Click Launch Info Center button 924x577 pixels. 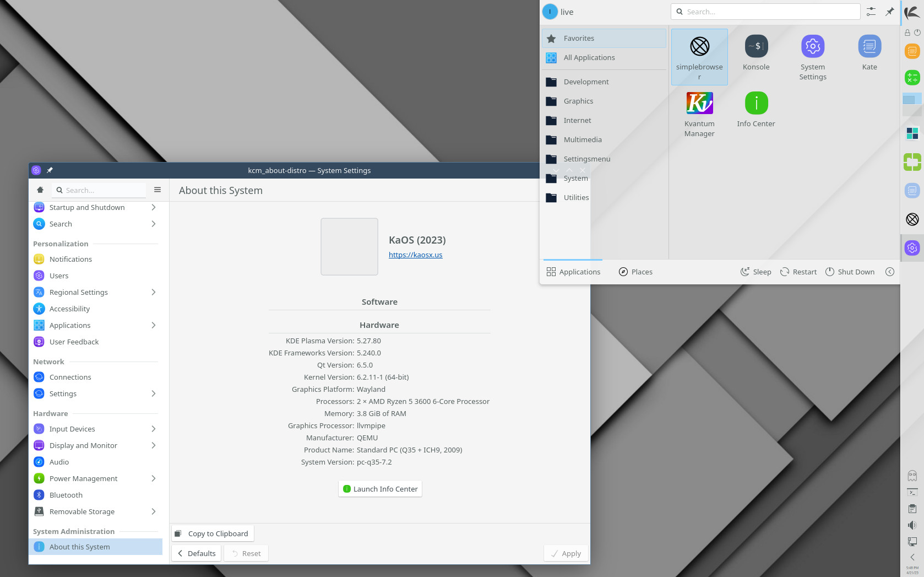380,489
